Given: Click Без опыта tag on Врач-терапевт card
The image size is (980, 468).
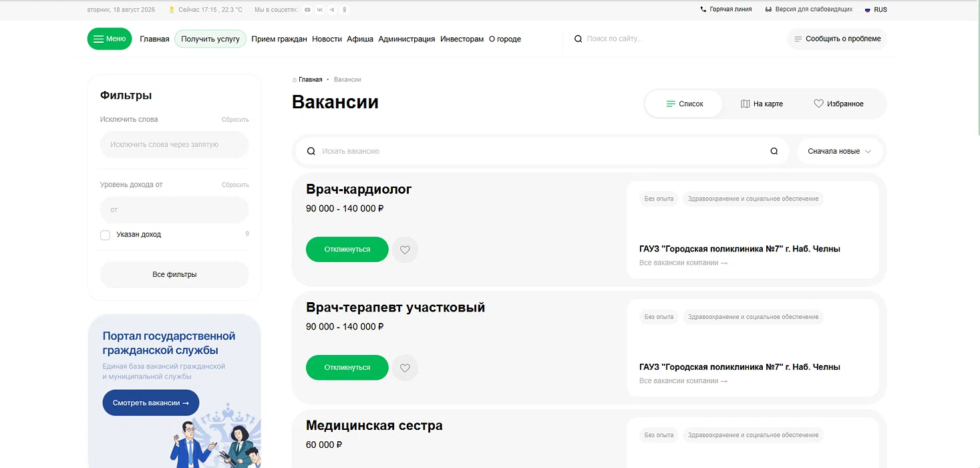Looking at the screenshot, I should click(x=659, y=317).
